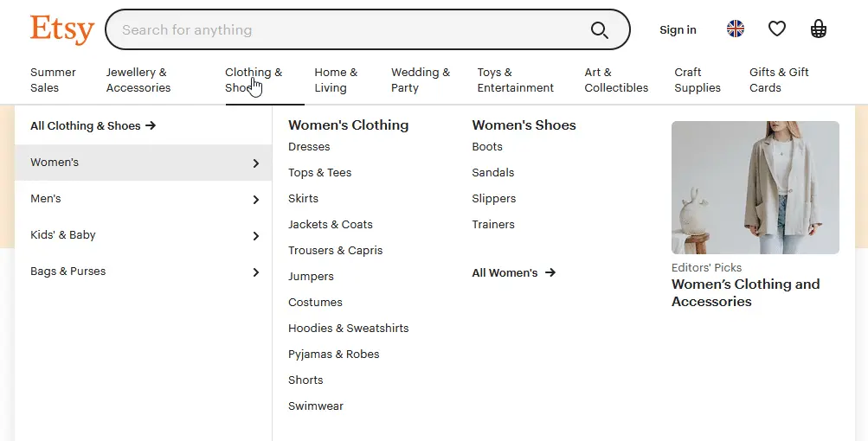Click the arrow beside All Clothing & Shoes
Viewport: 868px width, 441px height.
(151, 125)
